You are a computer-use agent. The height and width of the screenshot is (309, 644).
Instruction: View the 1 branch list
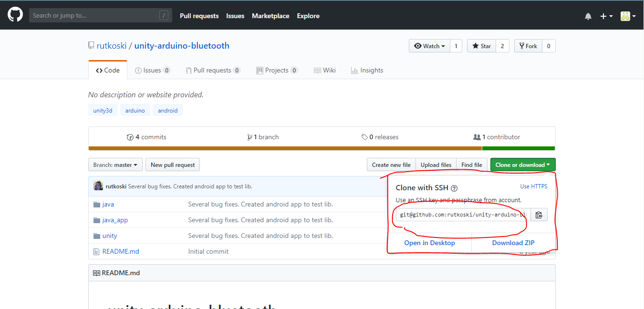(263, 137)
